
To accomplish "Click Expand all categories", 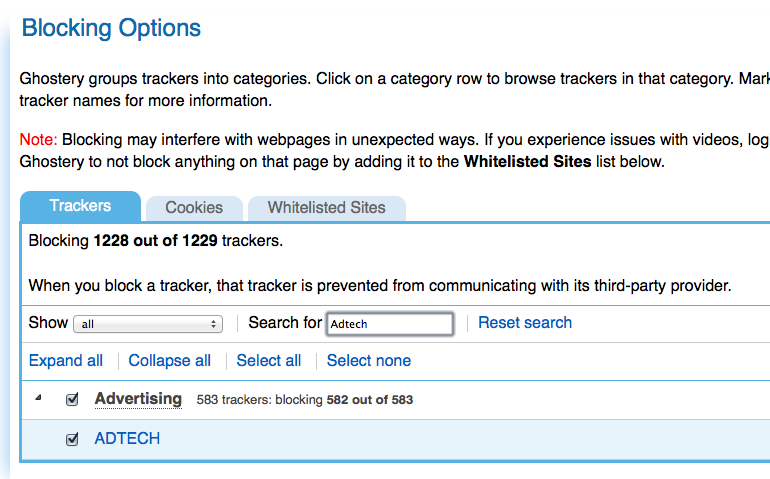I will click(x=66, y=361).
